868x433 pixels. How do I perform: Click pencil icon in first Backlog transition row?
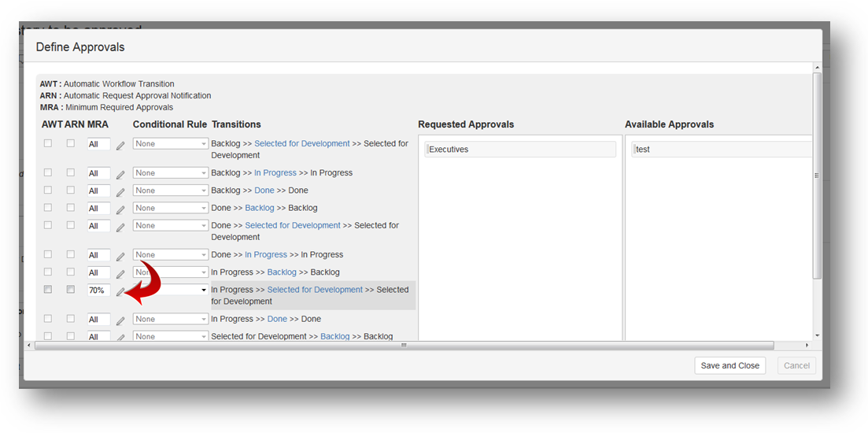point(120,145)
